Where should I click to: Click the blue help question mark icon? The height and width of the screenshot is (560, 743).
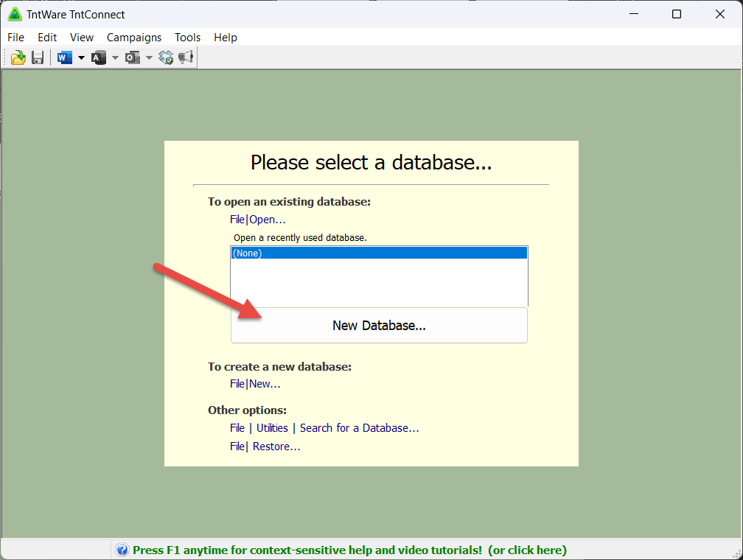point(122,550)
